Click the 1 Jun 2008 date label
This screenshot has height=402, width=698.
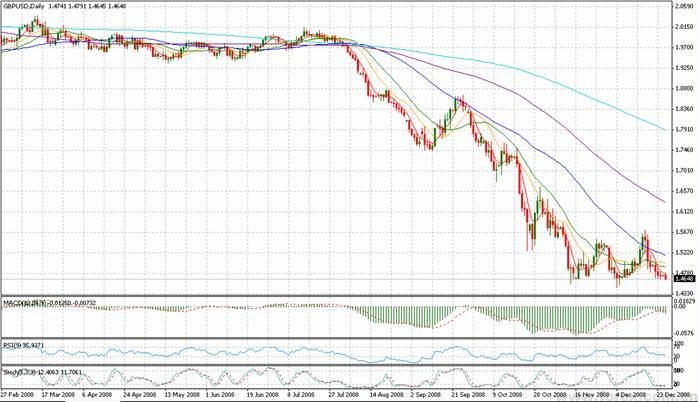tap(220, 395)
